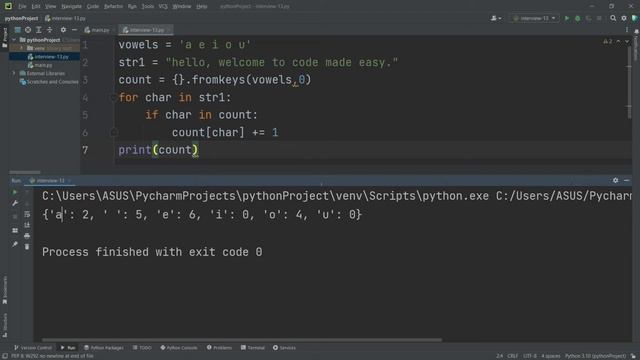This screenshot has width=640, height=360.
Task: Open the Terminal tool window
Action: (253, 348)
